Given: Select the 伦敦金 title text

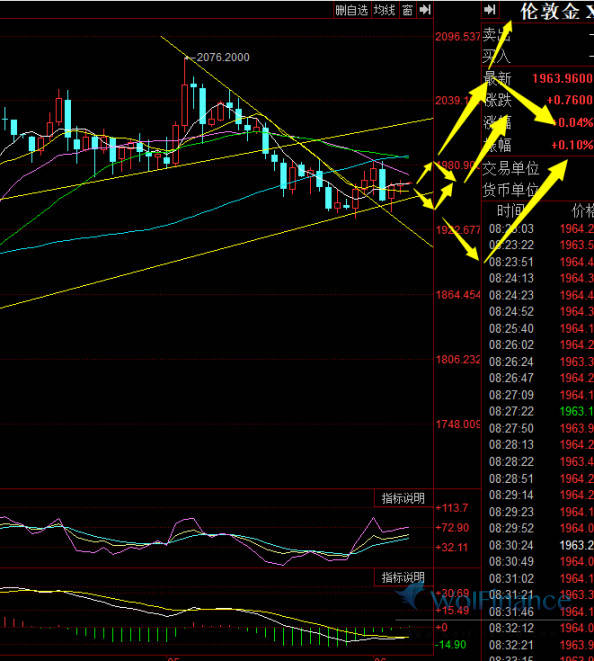Looking at the screenshot, I should tap(550, 11).
